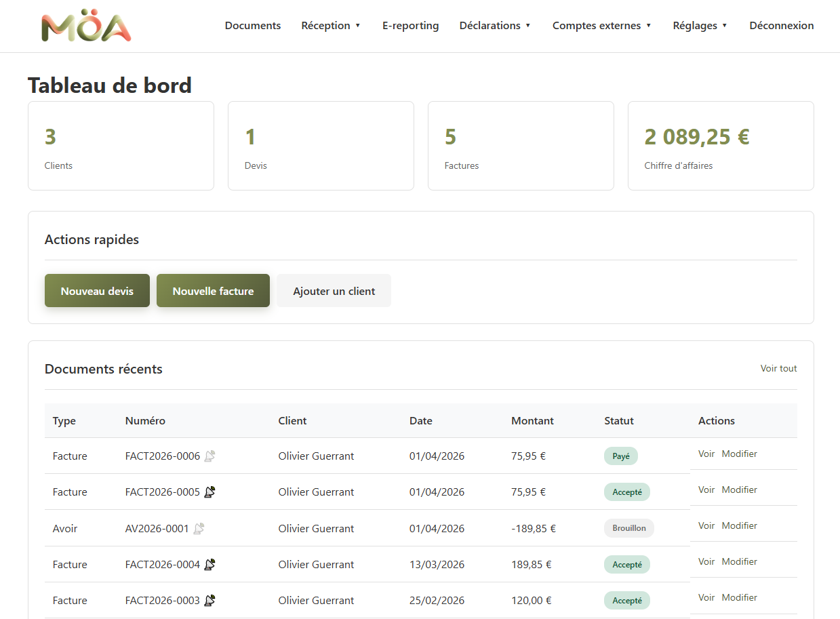Expand the Comptes externes menu

tap(602, 26)
